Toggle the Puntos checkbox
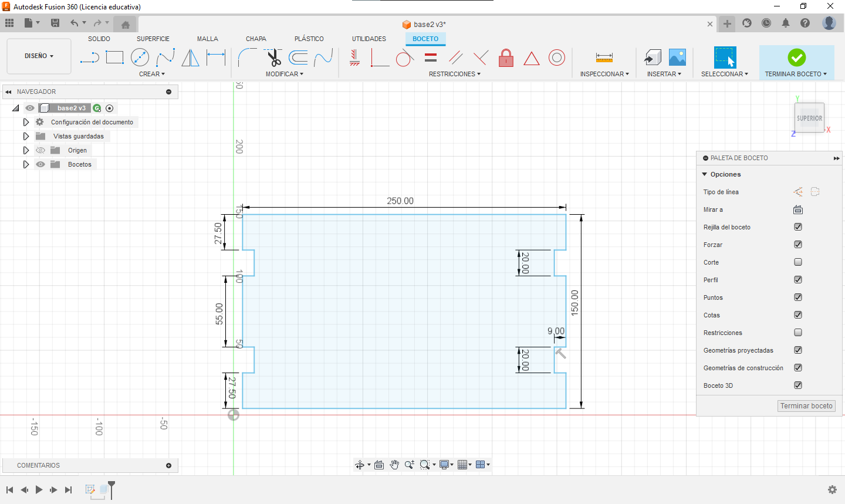 (x=798, y=297)
